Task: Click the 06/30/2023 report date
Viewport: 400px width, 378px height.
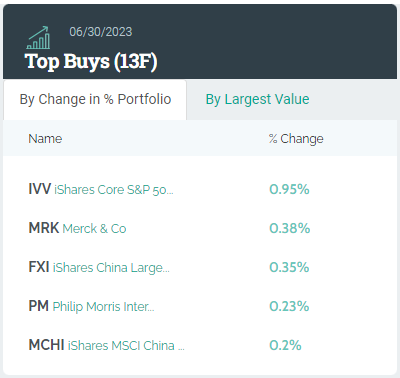Action: [101, 32]
